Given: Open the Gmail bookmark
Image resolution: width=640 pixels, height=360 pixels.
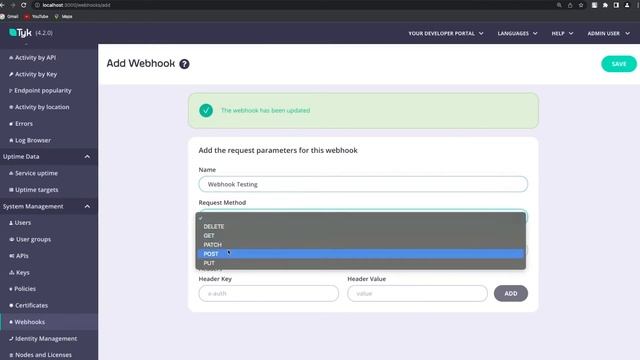Looking at the screenshot, I should coord(9,16).
